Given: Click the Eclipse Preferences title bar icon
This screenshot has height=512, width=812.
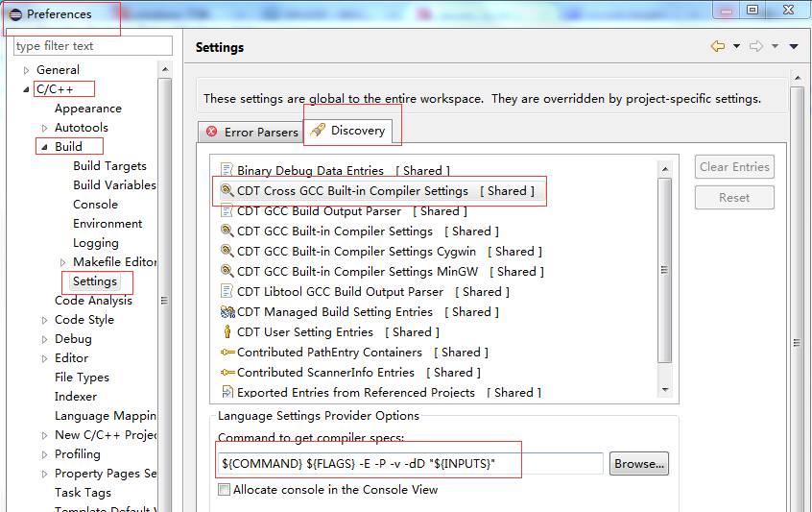Looking at the screenshot, I should [x=15, y=14].
